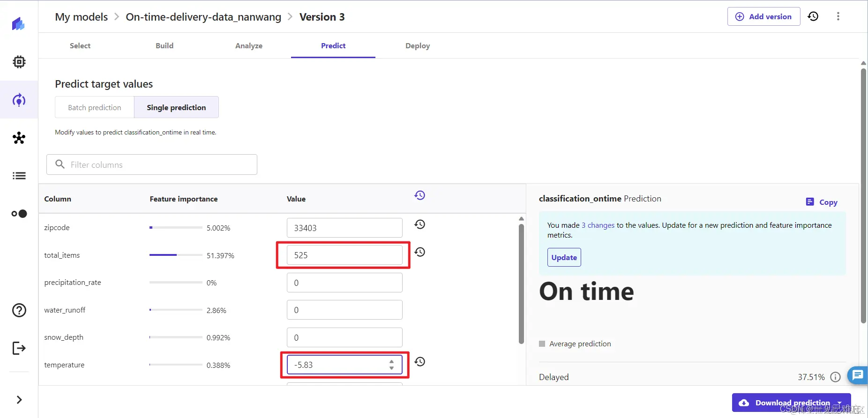Open the SageMaker Canvas home logo
868x418 pixels.
point(18,23)
